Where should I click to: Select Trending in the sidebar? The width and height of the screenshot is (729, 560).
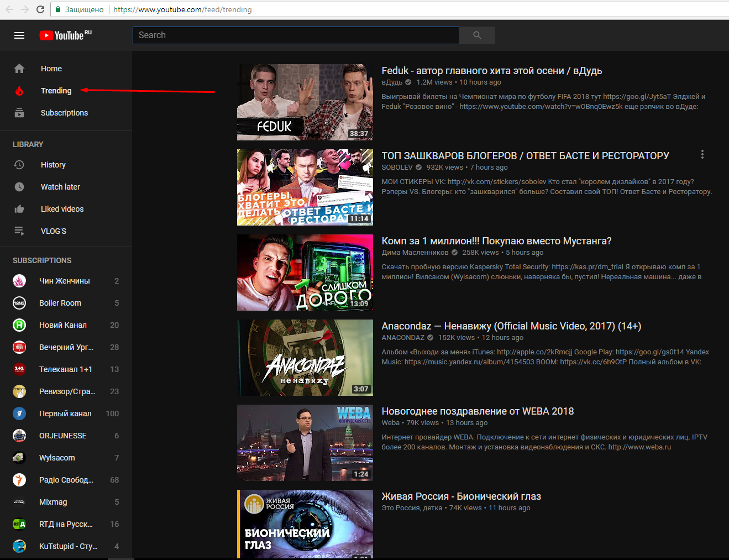(x=66, y=91)
